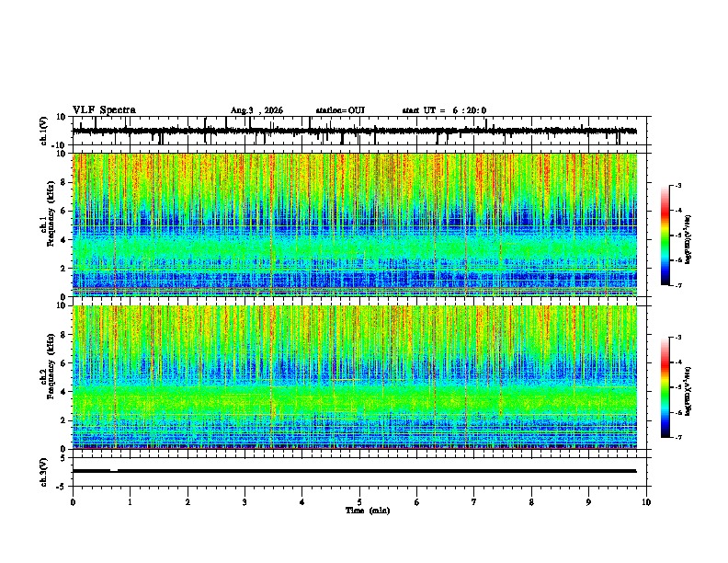Click tick label "3" on the Time axis
This screenshot has width=728, height=563.
(245, 502)
